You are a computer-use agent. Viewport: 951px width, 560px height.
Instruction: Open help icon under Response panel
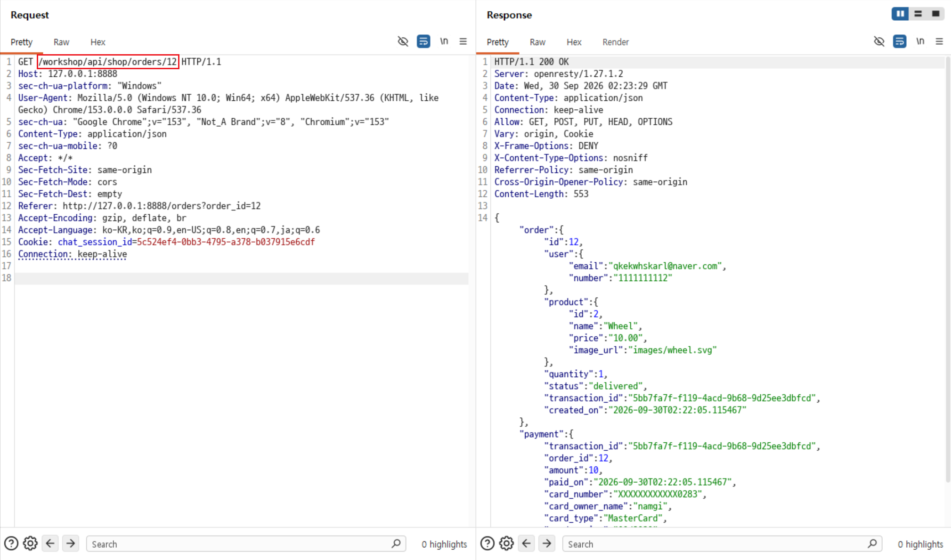[488, 544]
